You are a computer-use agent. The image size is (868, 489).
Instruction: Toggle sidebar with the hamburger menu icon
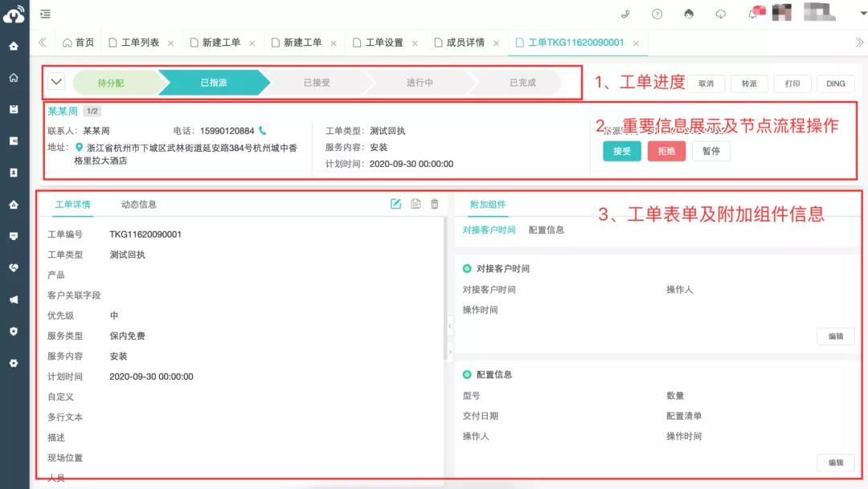click(x=45, y=14)
